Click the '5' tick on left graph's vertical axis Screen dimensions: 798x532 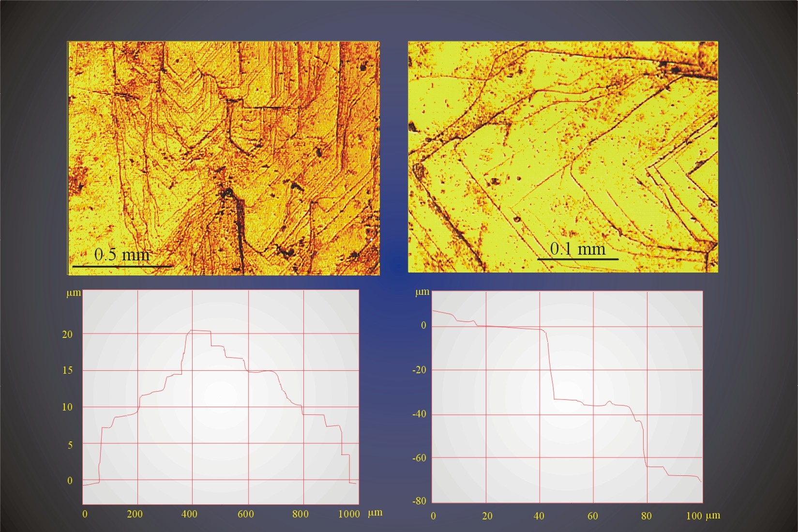pos(70,444)
